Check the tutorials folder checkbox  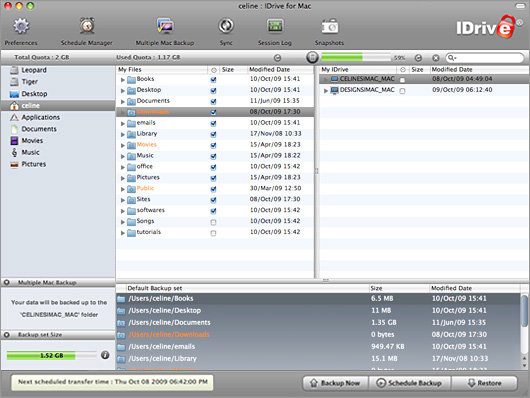tap(213, 233)
